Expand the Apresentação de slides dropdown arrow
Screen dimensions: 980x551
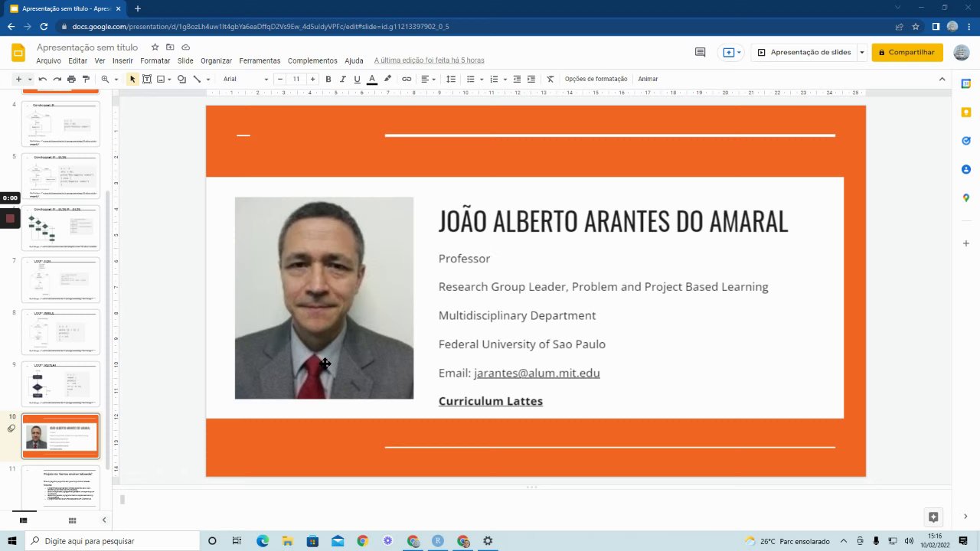(x=862, y=52)
